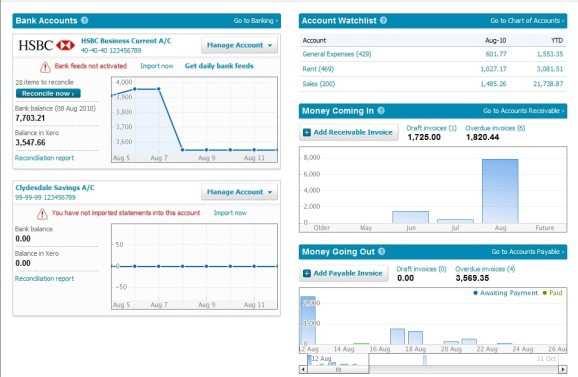The width and height of the screenshot is (578, 377).
Task: Click the Jun bar in Money Coming In chart
Action: 410,217
